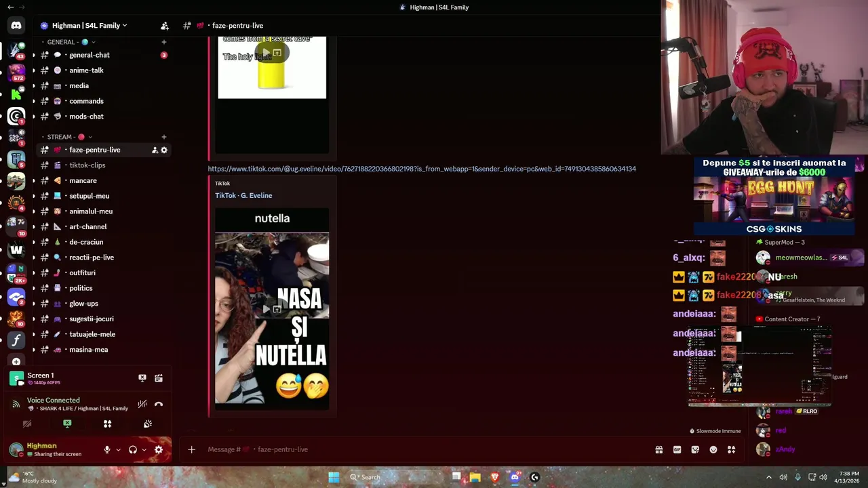Add a channel to the GENERAL category
The image size is (868, 488).
(x=163, y=42)
